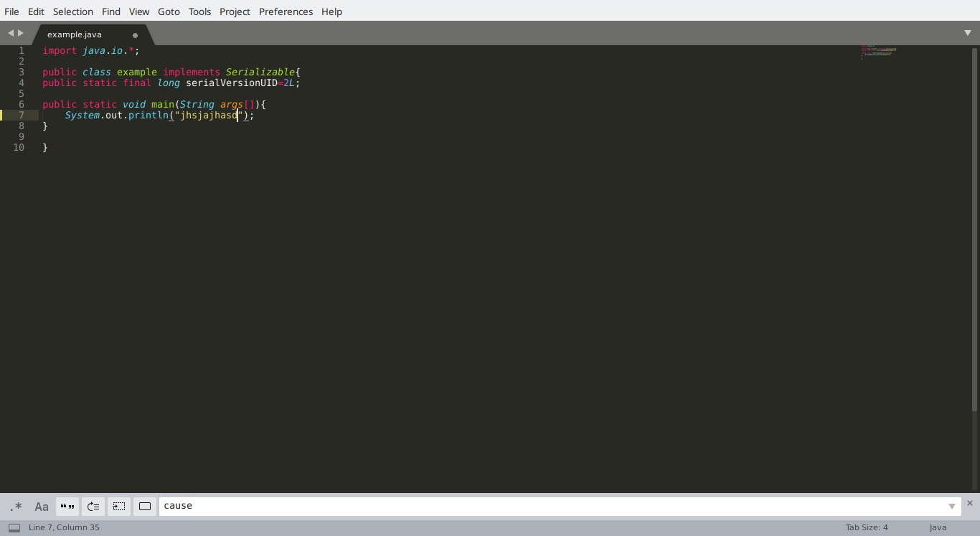The width and height of the screenshot is (980, 536).
Task: Enable search in selection only
Action: click(x=119, y=507)
